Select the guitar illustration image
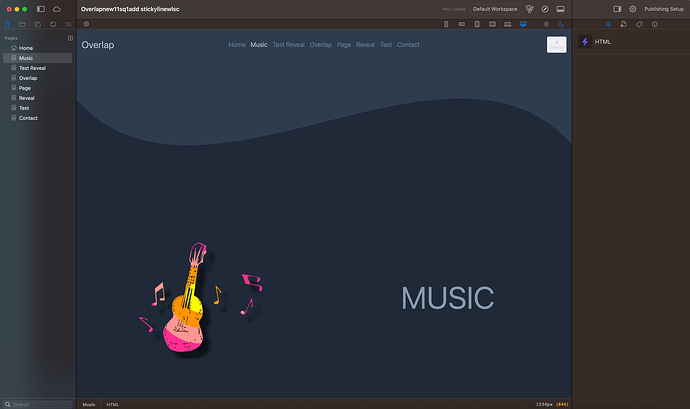 coord(201,298)
